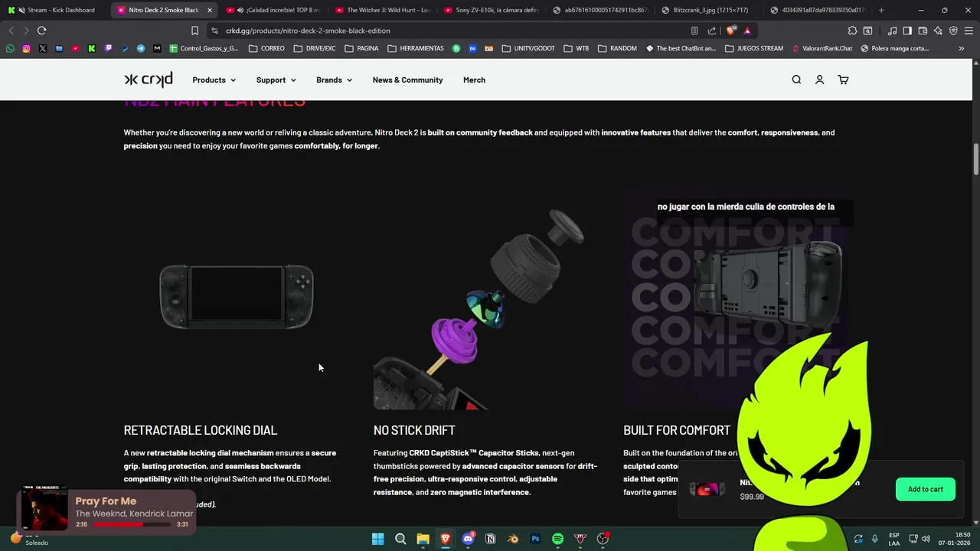Open OBS Studio from the taskbar
Screen dimensions: 980x551
pyautogui.click(x=603, y=539)
